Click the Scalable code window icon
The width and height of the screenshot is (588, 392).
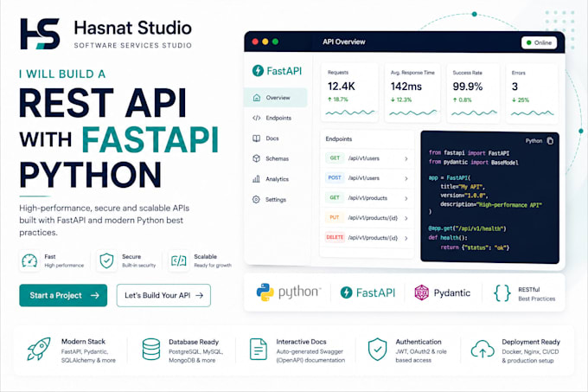[x=179, y=260]
